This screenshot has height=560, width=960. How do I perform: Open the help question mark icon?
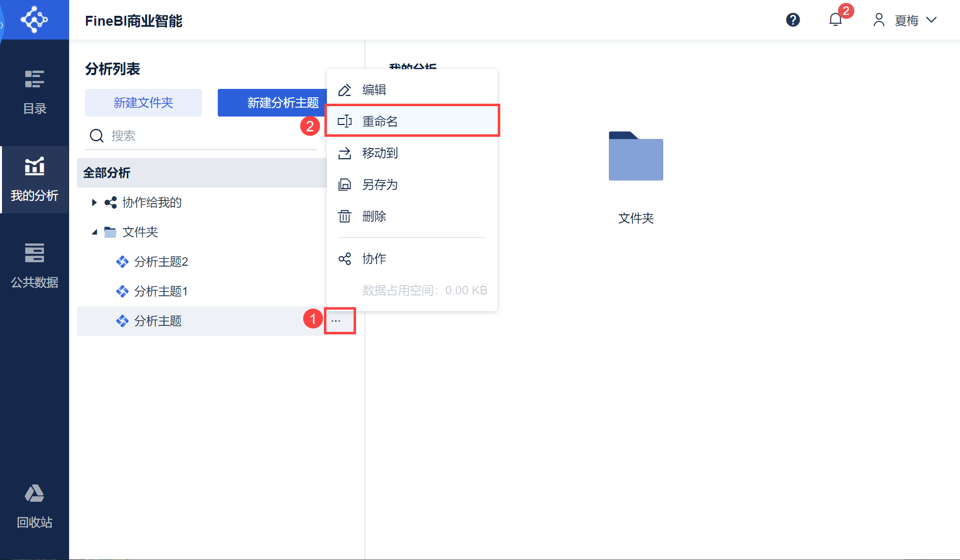793,20
